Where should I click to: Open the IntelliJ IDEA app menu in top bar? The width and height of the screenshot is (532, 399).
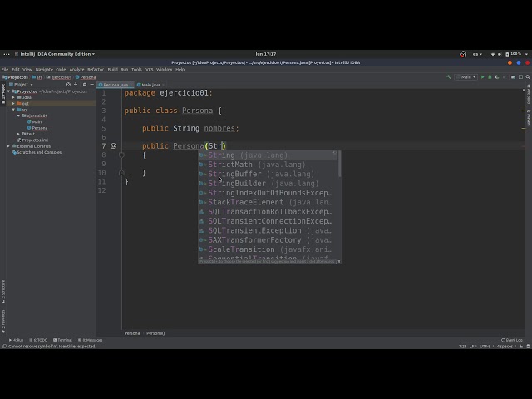click(56, 54)
